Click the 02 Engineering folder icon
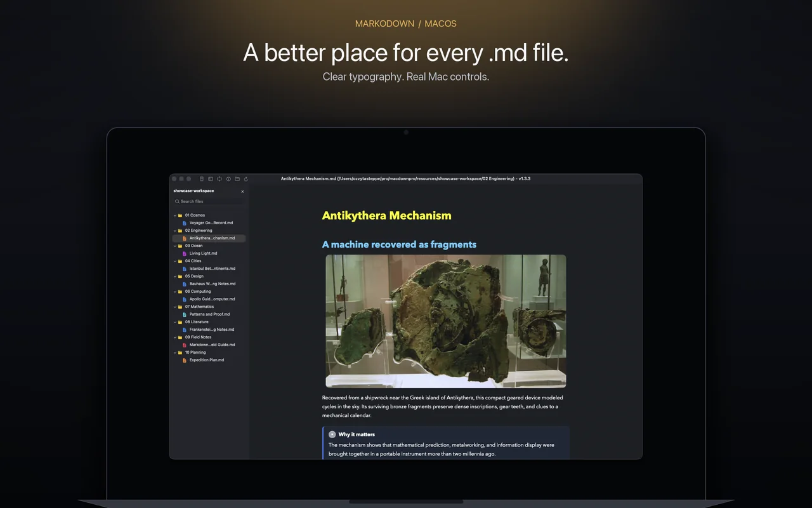 point(180,231)
